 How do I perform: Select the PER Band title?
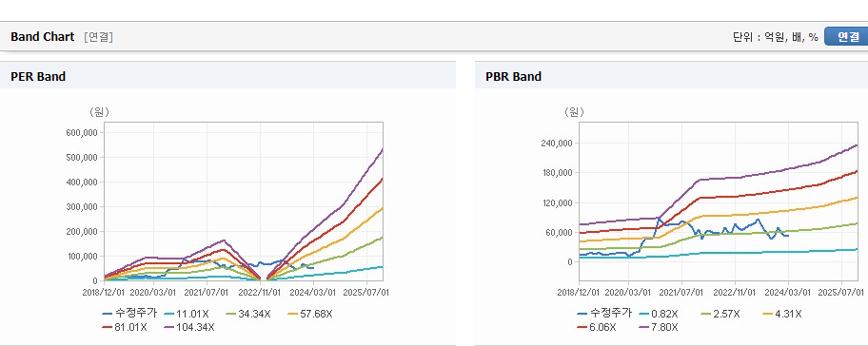coord(38,77)
